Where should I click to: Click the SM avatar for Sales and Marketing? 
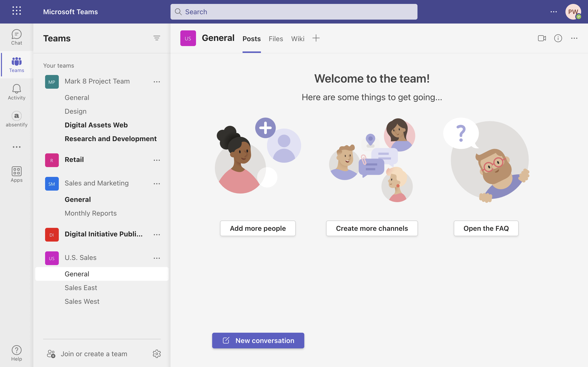tap(52, 184)
